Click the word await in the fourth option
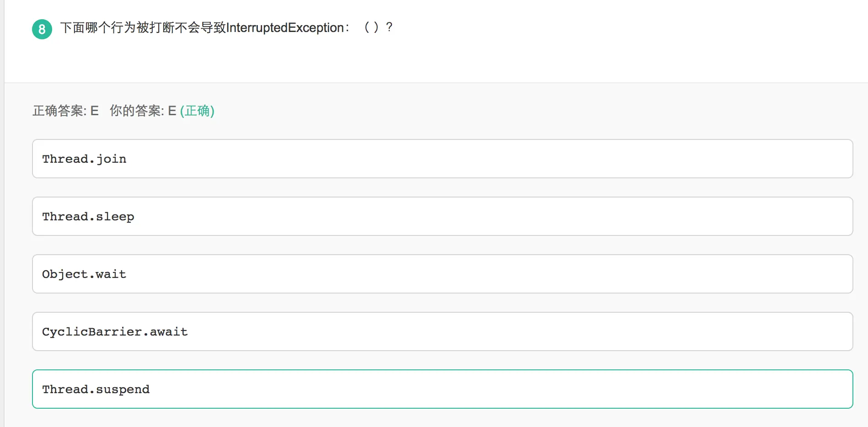The image size is (868, 427). click(x=169, y=332)
